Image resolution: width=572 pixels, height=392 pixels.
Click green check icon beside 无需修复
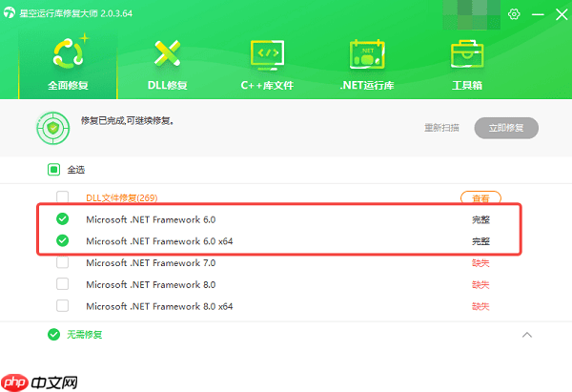[53, 335]
